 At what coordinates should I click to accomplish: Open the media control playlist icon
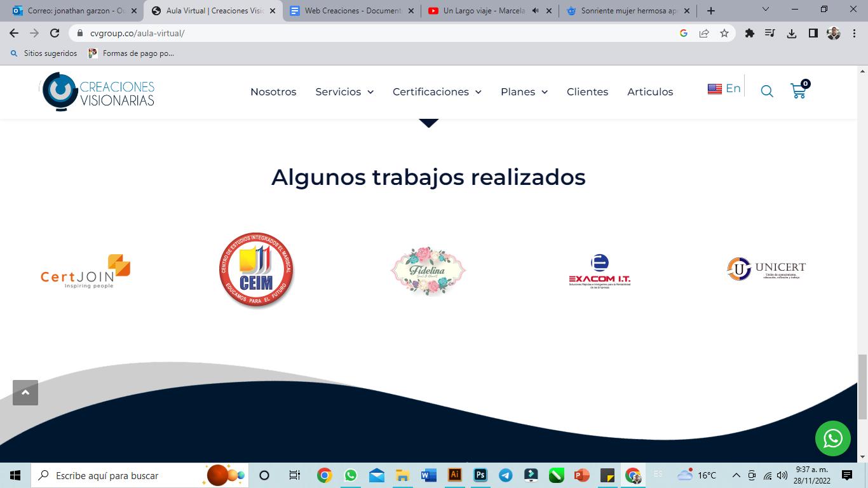click(770, 33)
